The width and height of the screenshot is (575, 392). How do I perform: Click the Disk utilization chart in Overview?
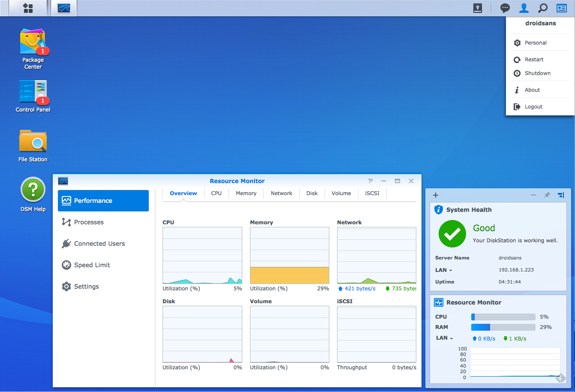pos(202,335)
